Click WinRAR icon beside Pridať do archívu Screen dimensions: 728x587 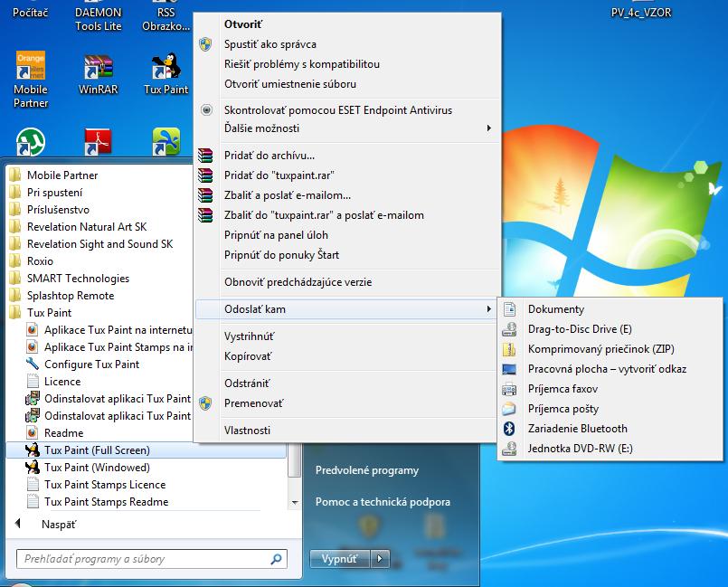[205, 155]
